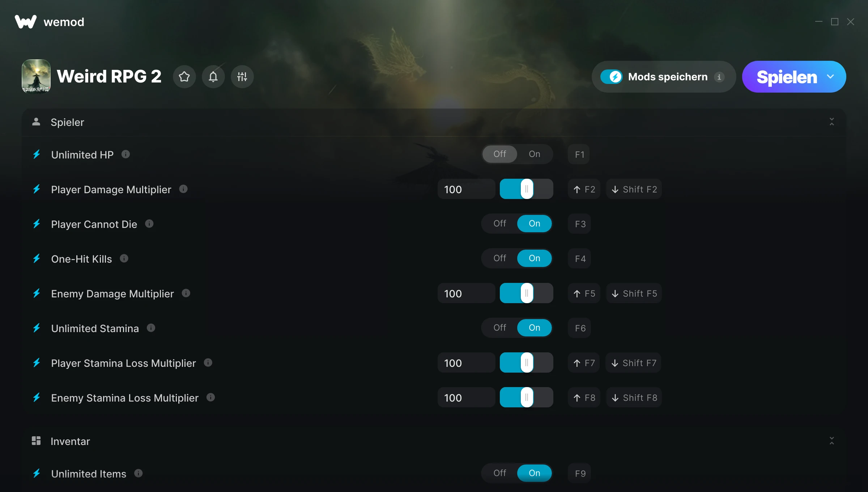Show info for Enemy Stamina Loss Multiplier
868x492 pixels.
coord(210,398)
